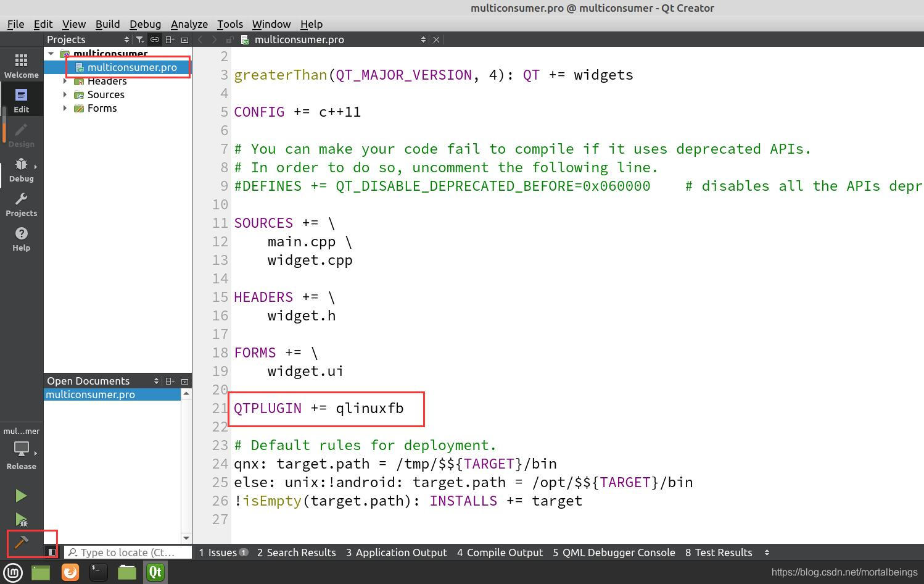The image size is (924, 584).
Task: Open the Window menu
Action: [x=271, y=24]
